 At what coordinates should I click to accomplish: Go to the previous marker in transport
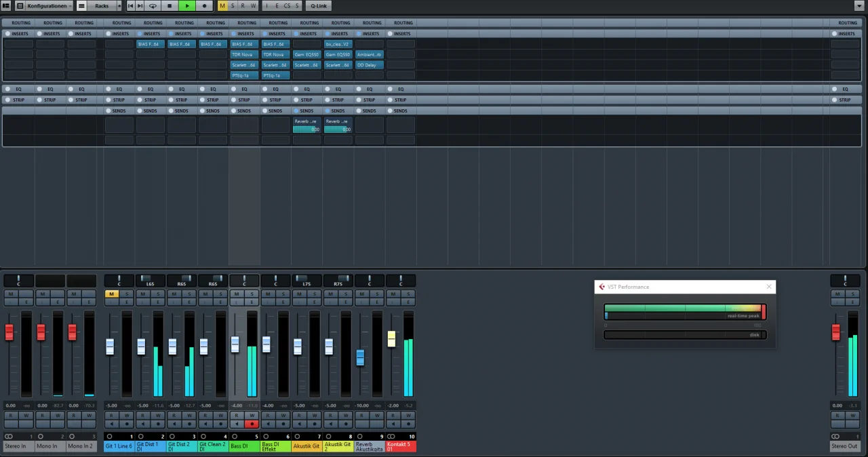tap(131, 6)
